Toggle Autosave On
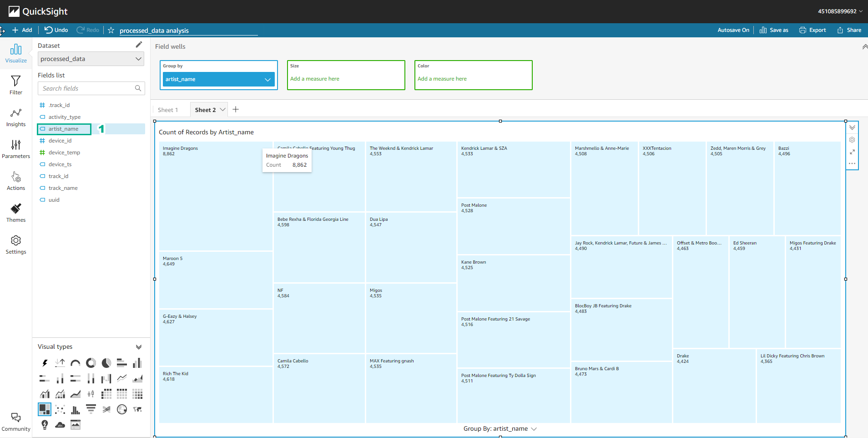Image resolution: width=868 pixels, height=438 pixels. (x=733, y=30)
